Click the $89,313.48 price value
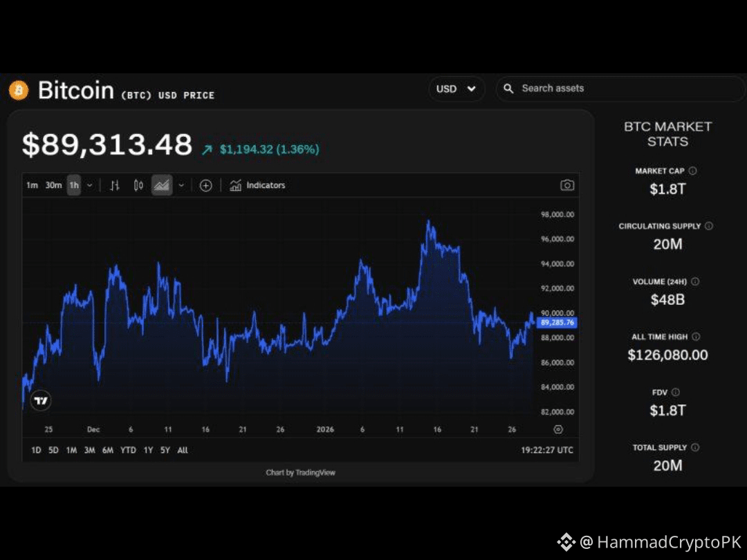The image size is (747, 560). (x=107, y=144)
